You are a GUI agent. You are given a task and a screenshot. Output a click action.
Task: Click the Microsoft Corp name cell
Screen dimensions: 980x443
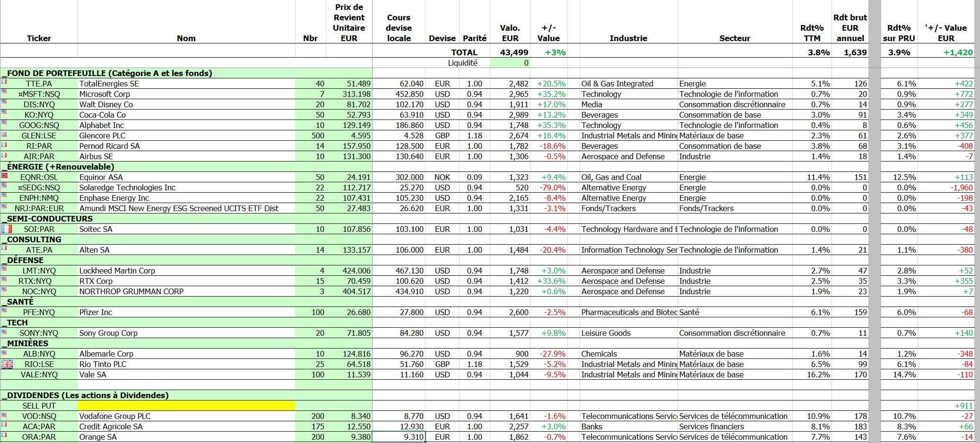click(x=186, y=94)
